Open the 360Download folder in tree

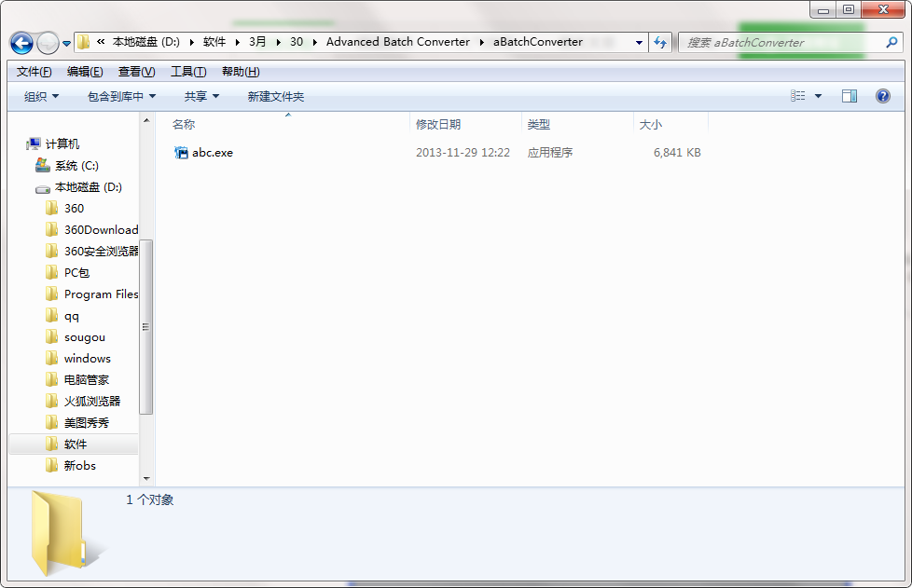click(x=102, y=230)
